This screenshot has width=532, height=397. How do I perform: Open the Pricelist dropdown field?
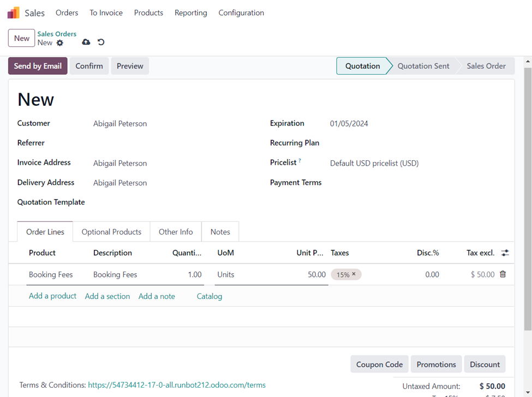[374, 163]
